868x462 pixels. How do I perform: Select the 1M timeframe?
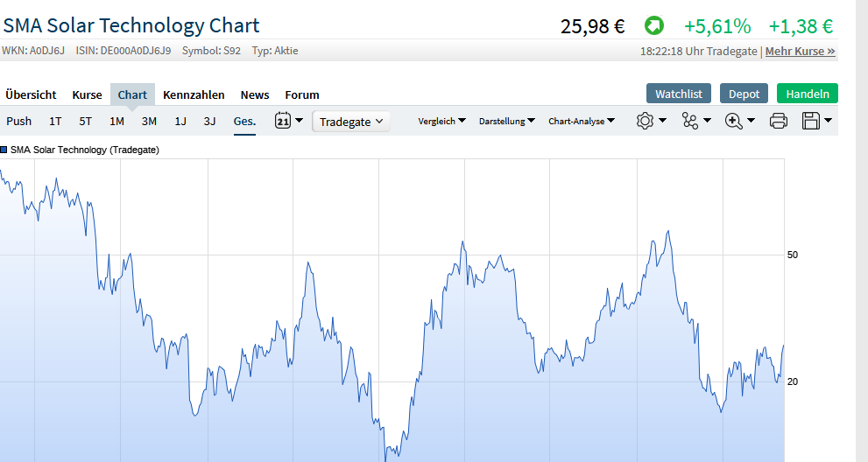point(116,121)
